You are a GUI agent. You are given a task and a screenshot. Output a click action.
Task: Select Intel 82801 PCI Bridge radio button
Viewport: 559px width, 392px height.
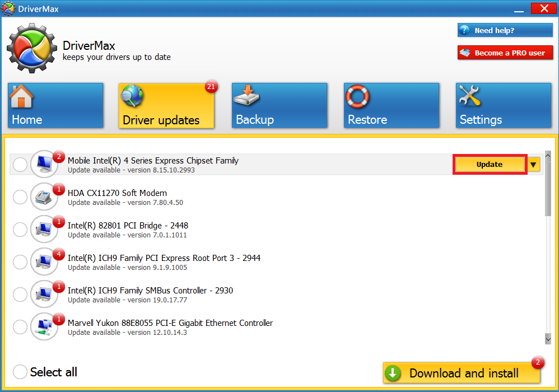click(20, 229)
